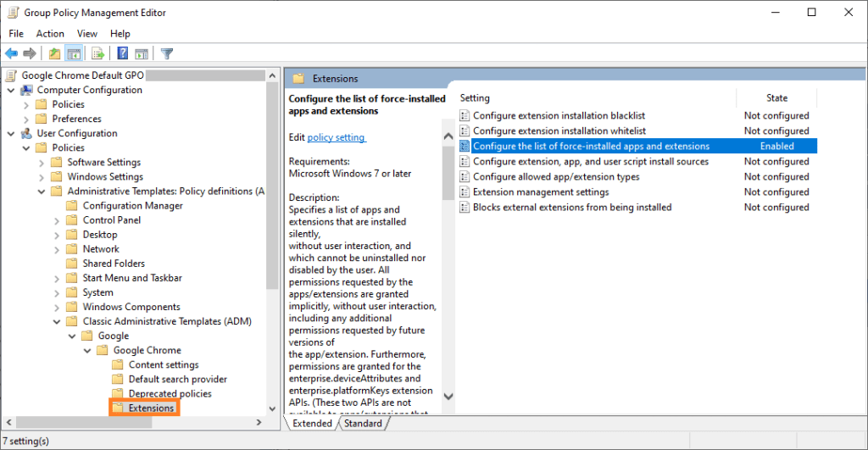Open Help via blue question-mark icon
Screen dimensions: 868x450
coord(122,53)
